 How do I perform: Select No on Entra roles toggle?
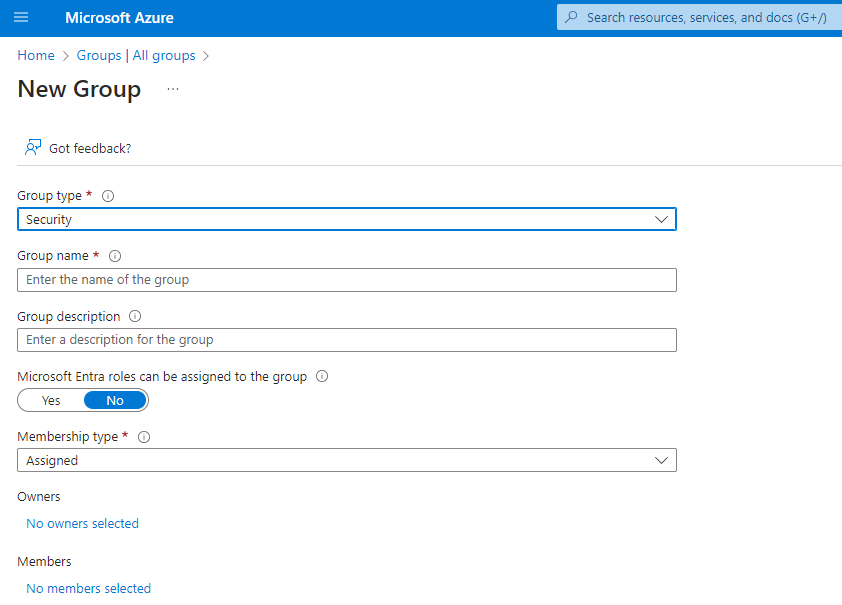click(x=115, y=400)
